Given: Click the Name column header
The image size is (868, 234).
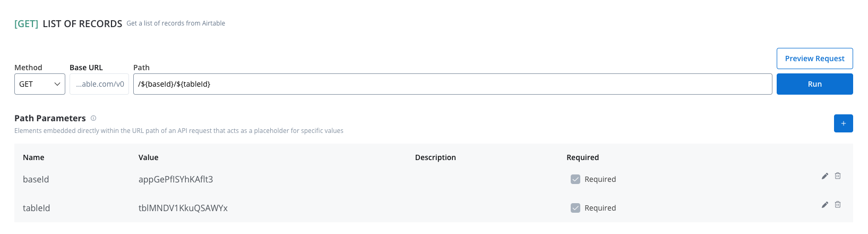Looking at the screenshot, I should (x=33, y=157).
